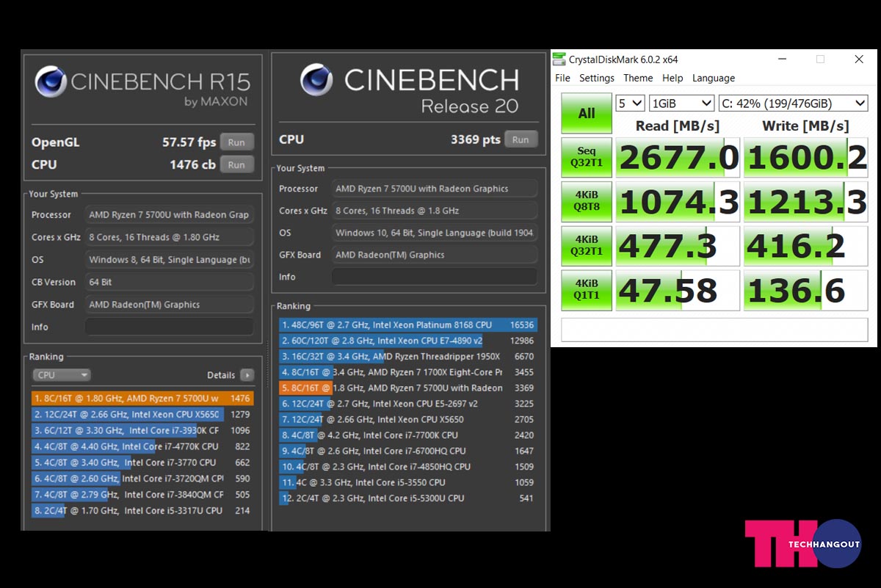Open the File menu in CrystalDiskMark
The width and height of the screenshot is (881, 588).
click(x=562, y=78)
